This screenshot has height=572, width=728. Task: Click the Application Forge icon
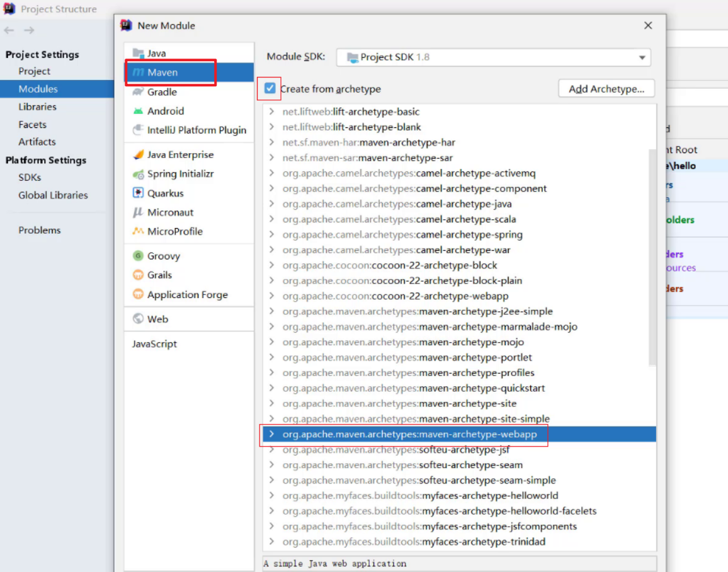point(138,294)
